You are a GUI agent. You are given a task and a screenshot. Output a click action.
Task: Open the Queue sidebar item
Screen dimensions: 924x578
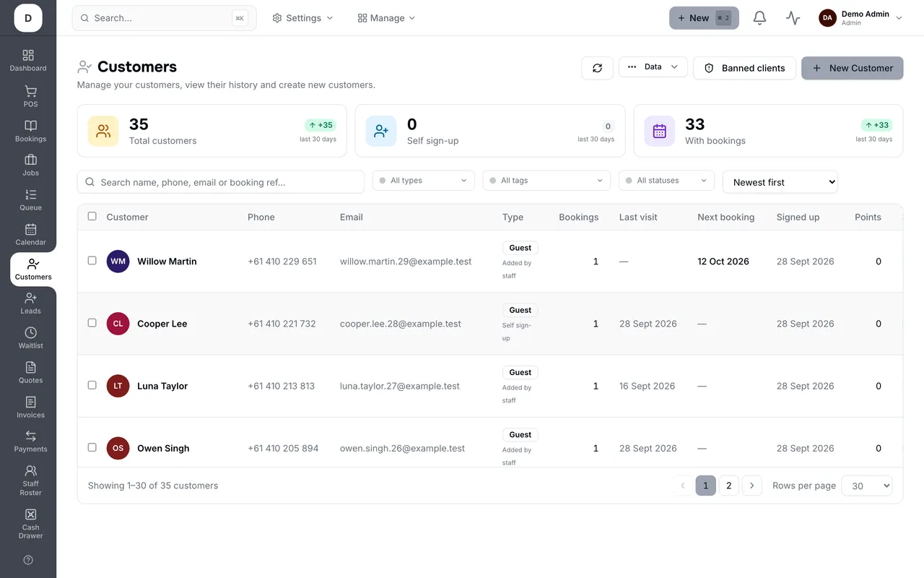(x=30, y=200)
